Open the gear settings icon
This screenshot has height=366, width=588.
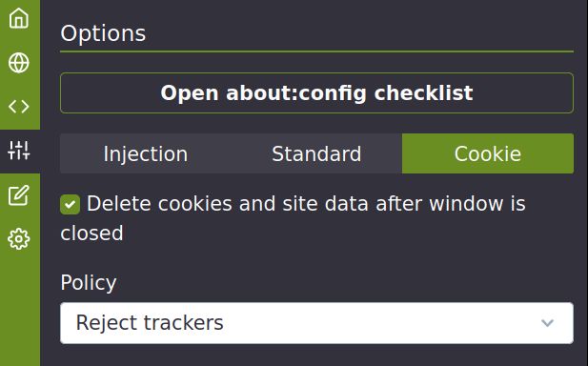19,239
